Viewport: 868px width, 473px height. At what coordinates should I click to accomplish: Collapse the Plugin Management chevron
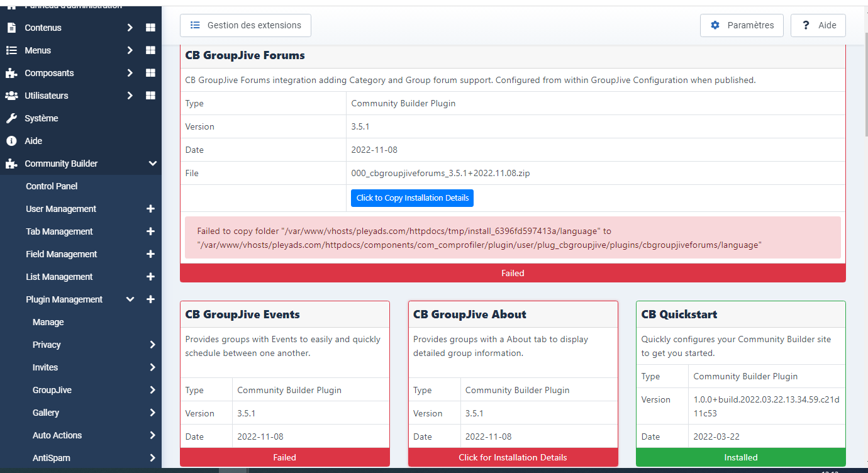(x=130, y=299)
